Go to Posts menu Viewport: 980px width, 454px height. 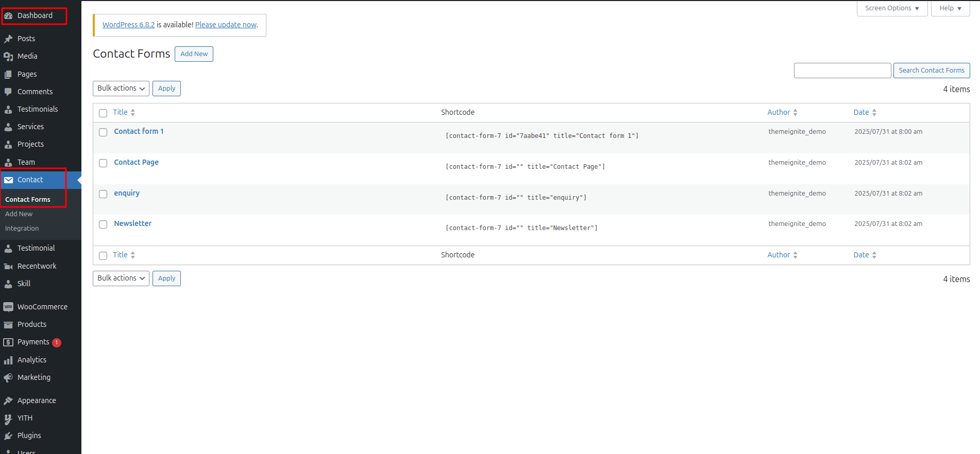[26, 39]
